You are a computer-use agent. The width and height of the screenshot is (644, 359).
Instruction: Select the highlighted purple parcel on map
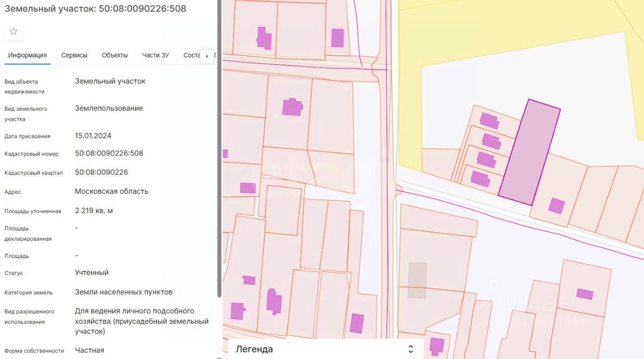(x=529, y=152)
